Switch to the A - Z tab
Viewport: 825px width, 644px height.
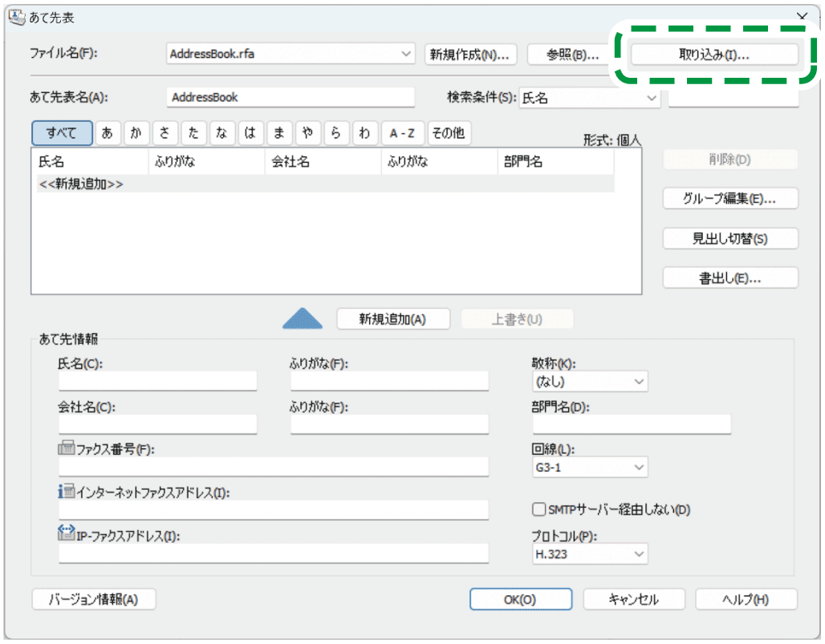[x=402, y=133]
